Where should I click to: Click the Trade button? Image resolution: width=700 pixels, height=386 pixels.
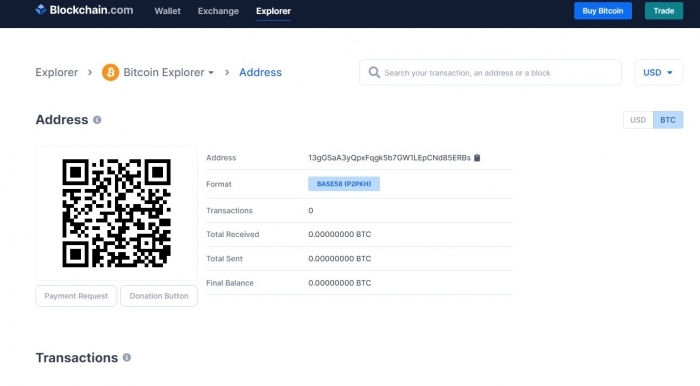tap(664, 11)
